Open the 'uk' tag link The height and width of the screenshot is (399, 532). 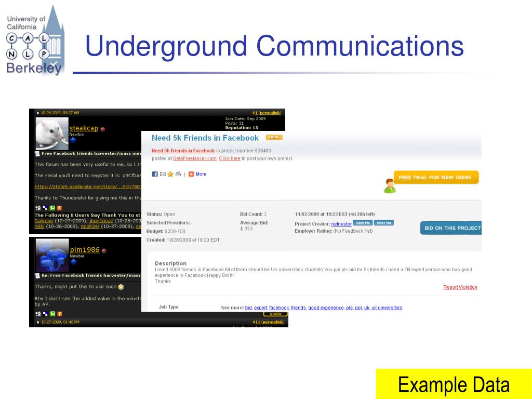366,308
